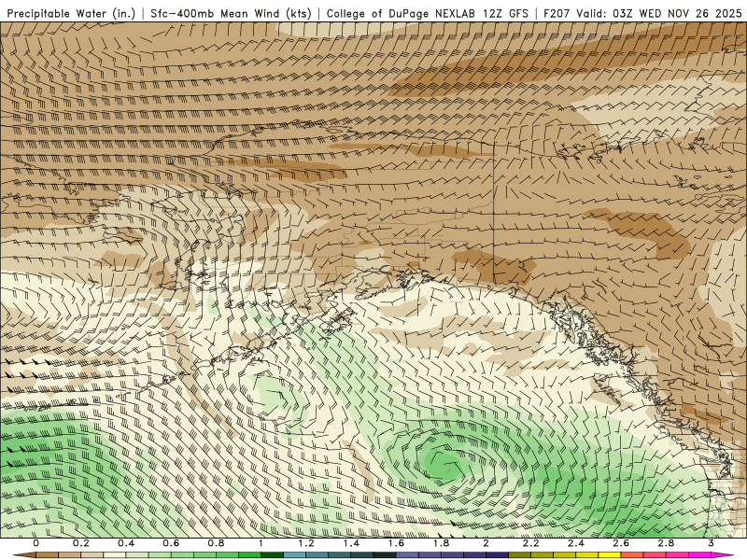Click the '3' color scale label
This screenshot has height=560, width=747.
pos(711,543)
